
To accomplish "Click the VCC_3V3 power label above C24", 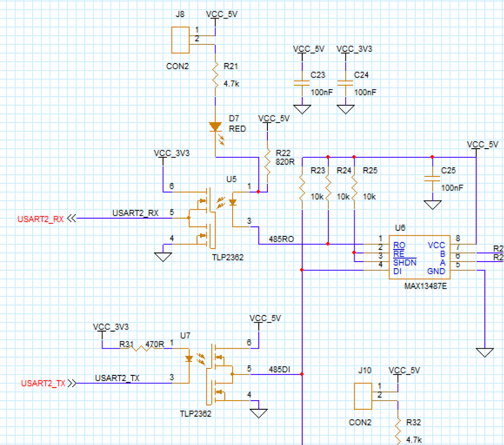I will point(354,49).
